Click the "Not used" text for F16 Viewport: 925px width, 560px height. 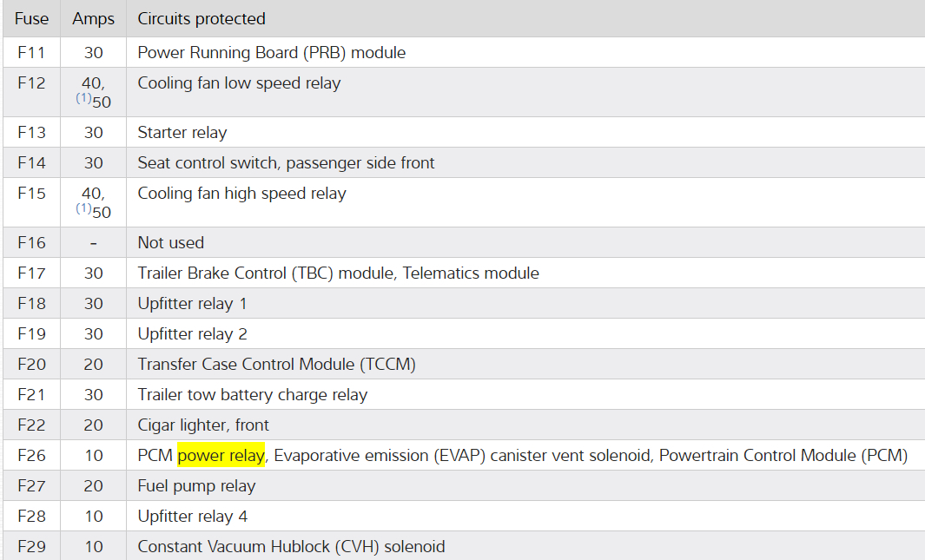[x=170, y=243]
